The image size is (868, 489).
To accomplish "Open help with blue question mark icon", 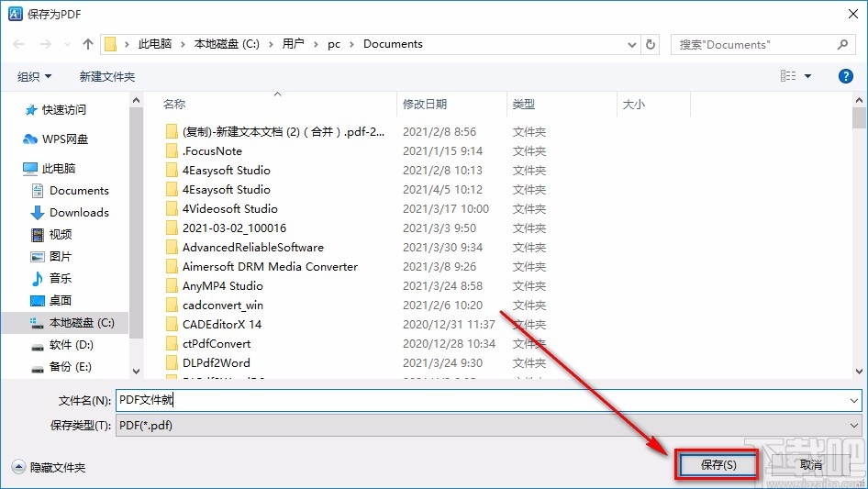I will click(x=845, y=76).
